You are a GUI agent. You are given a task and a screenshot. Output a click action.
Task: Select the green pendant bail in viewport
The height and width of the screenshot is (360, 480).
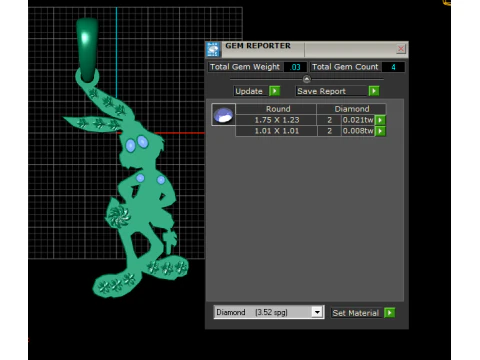click(87, 50)
